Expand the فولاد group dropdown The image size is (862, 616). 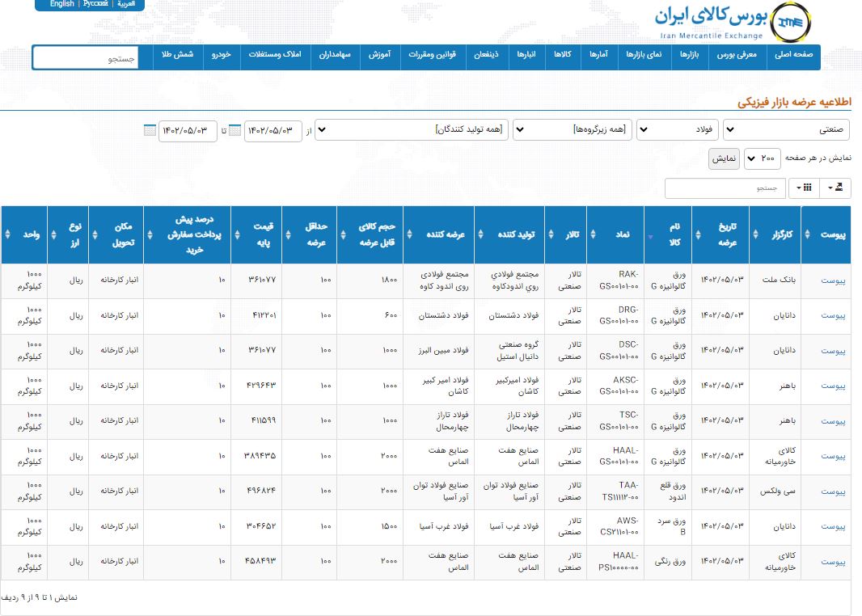coord(678,129)
